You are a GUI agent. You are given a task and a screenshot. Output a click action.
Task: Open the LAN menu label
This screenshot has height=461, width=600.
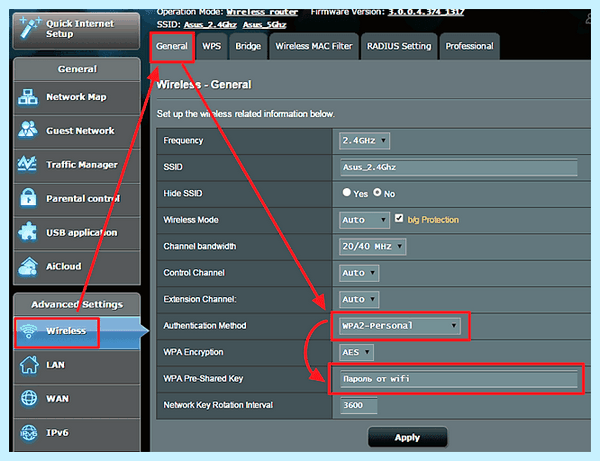[55, 365]
